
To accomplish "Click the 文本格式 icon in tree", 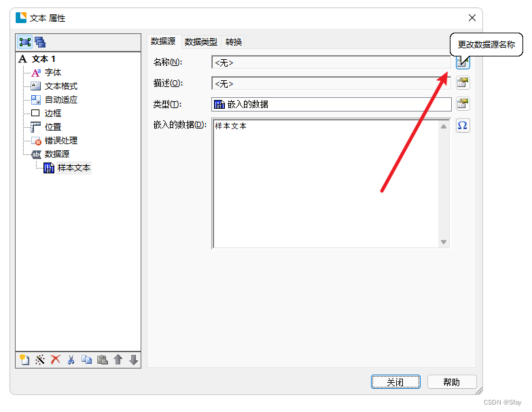I will point(35,86).
